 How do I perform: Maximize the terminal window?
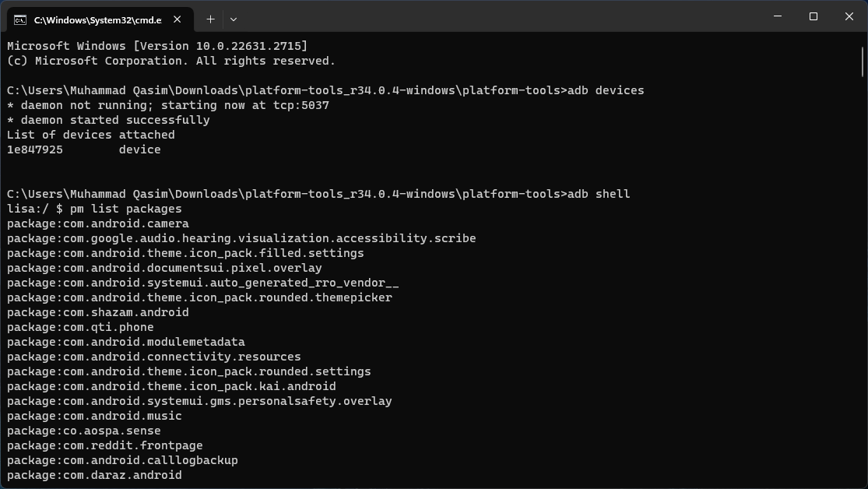[x=814, y=17]
